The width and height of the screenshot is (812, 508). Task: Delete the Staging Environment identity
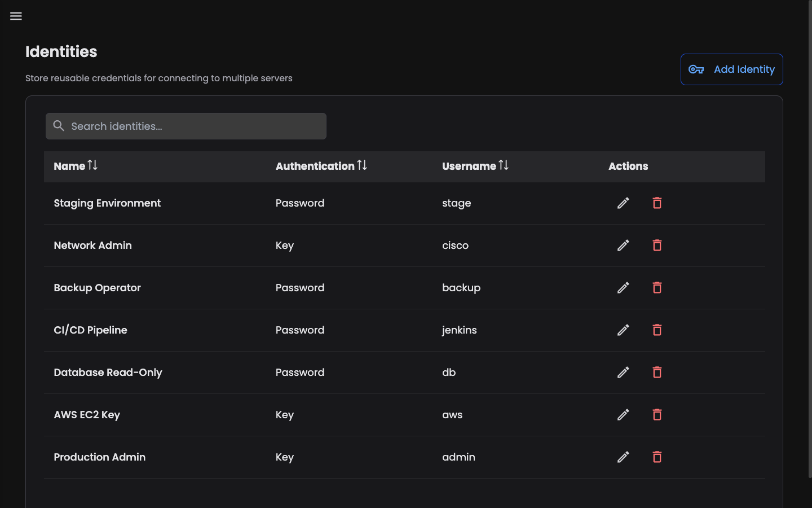coord(657,203)
